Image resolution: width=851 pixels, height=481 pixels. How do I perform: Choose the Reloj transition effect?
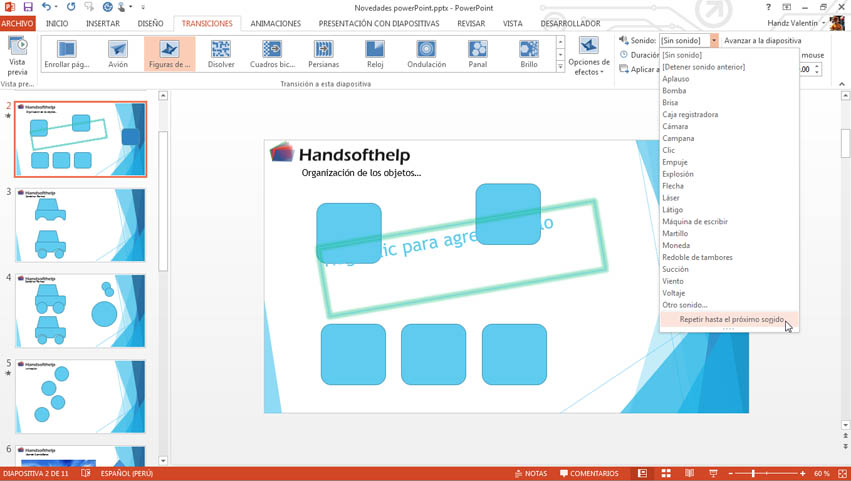[x=375, y=54]
